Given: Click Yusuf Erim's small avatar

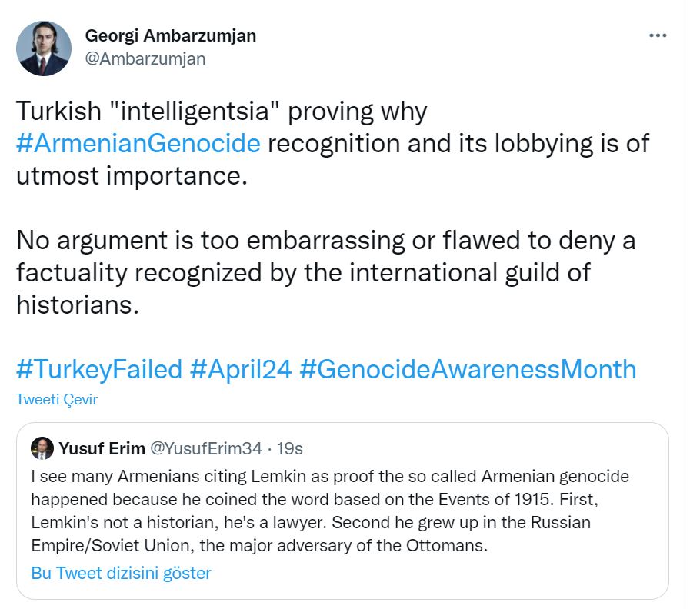Looking at the screenshot, I should [41, 448].
